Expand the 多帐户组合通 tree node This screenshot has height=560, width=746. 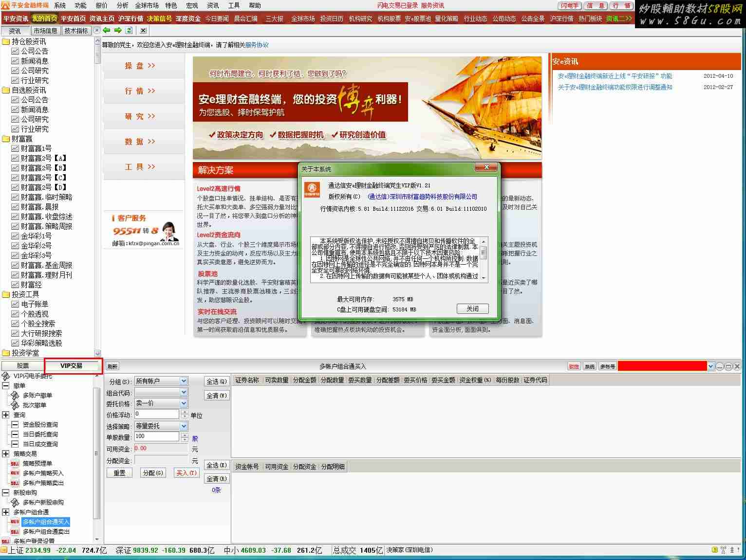pyautogui.click(x=6, y=512)
